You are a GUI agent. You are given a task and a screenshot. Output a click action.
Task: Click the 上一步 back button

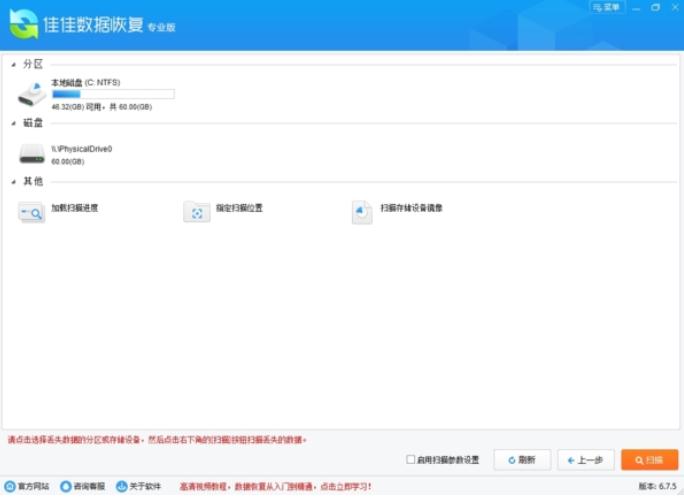585,460
